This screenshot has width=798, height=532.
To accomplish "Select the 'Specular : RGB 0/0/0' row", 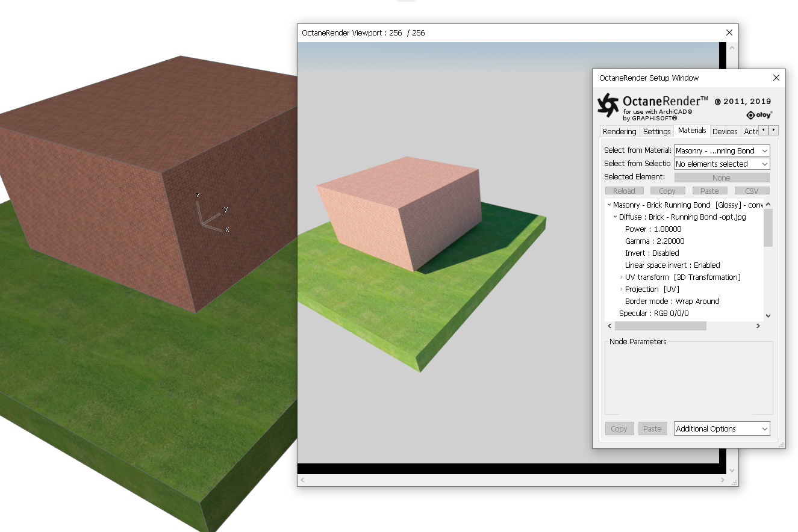I will click(x=654, y=314).
